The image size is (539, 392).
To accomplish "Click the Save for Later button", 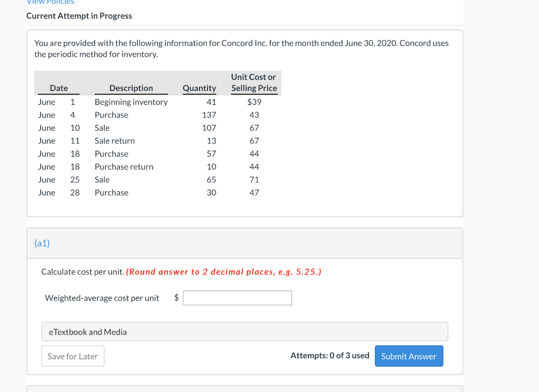I will point(73,356).
